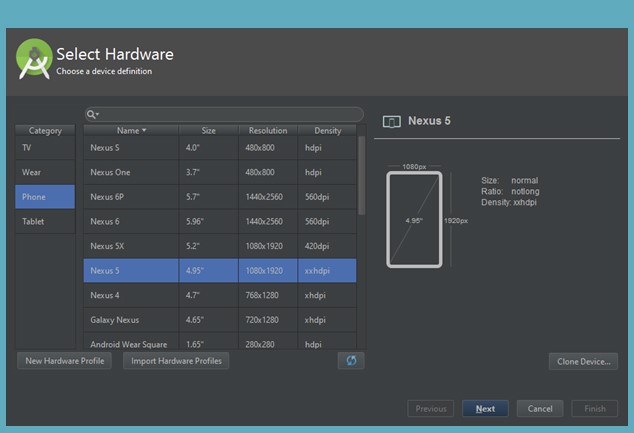Click the 3.7" size cell
Screen dimensions: 634x433
pyautogui.click(x=209, y=172)
